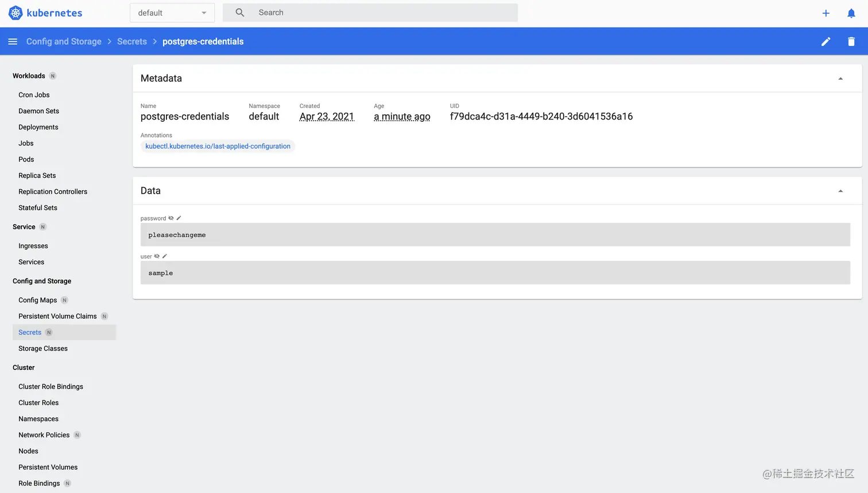Edit the user value pencil

click(x=164, y=256)
